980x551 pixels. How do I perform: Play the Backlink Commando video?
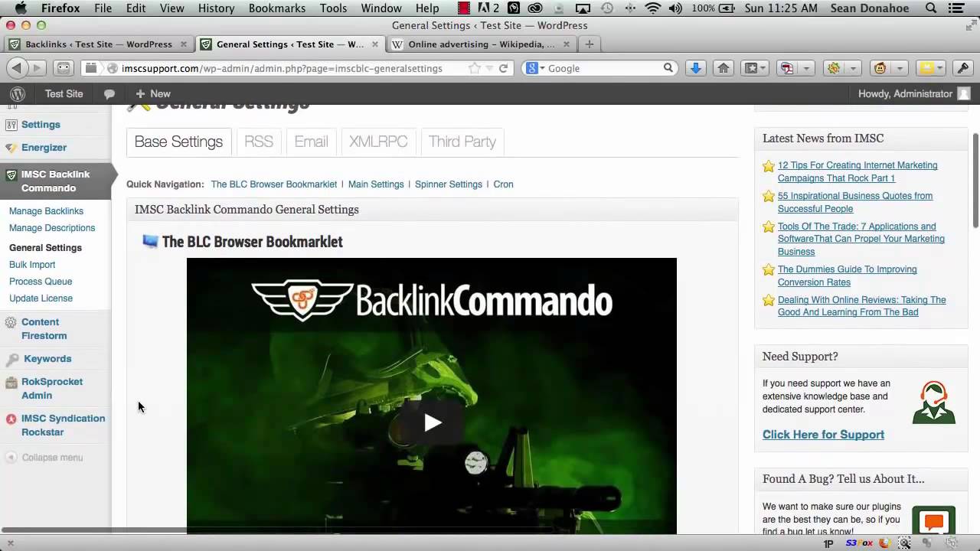pos(432,422)
